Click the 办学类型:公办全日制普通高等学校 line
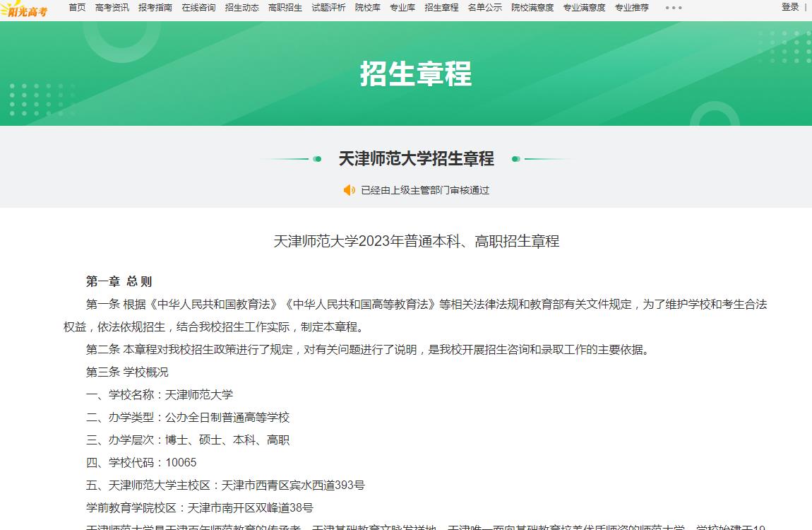Image resolution: width=812 pixels, height=530 pixels. tap(187, 417)
